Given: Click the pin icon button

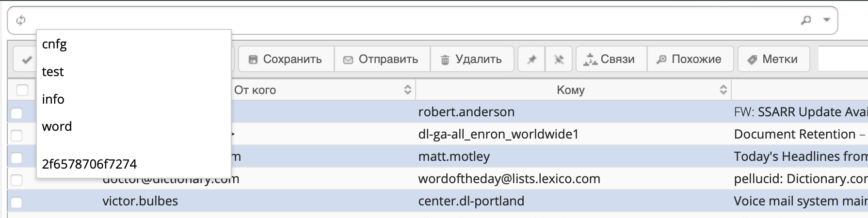Looking at the screenshot, I should click(x=531, y=59).
